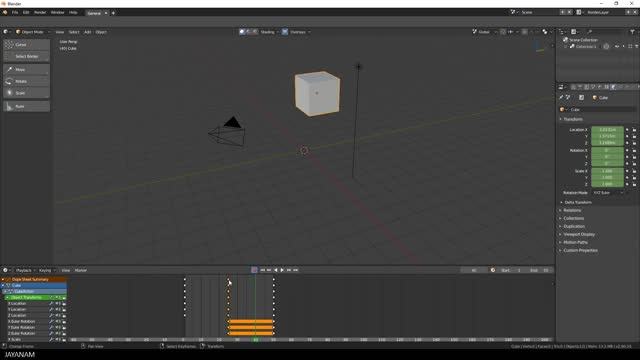Viewport: 640px width, 360px height.
Task: Lock the Rotation X property
Action: 634,150
